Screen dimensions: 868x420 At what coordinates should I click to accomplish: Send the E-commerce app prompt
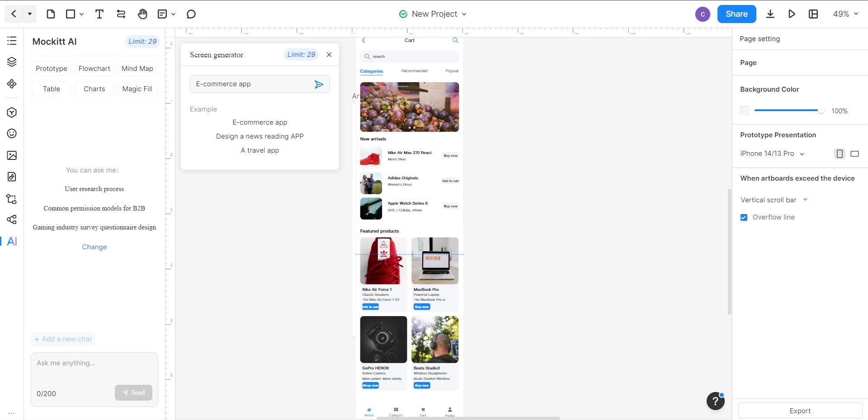pyautogui.click(x=319, y=84)
